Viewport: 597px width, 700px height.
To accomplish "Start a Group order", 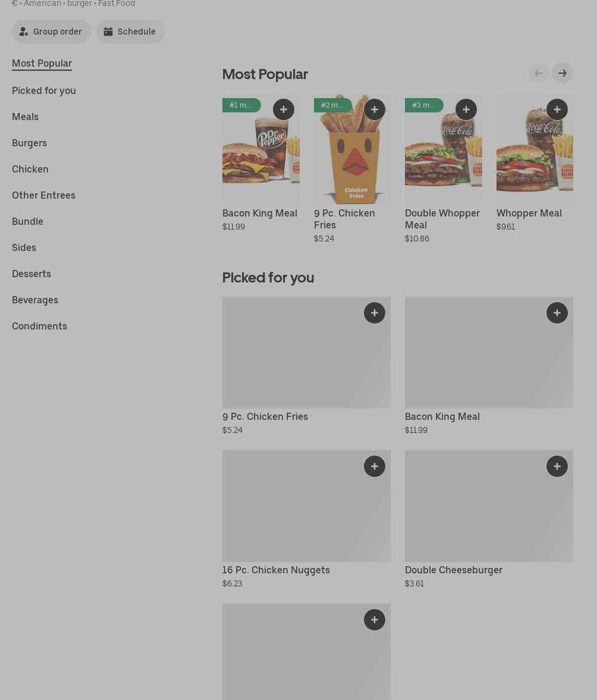I will coord(52,32).
